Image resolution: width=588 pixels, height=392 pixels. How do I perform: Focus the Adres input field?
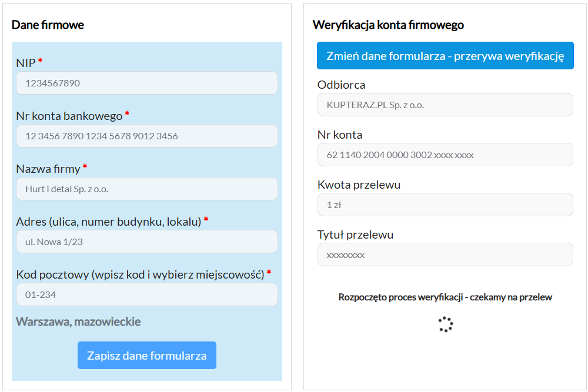146,242
